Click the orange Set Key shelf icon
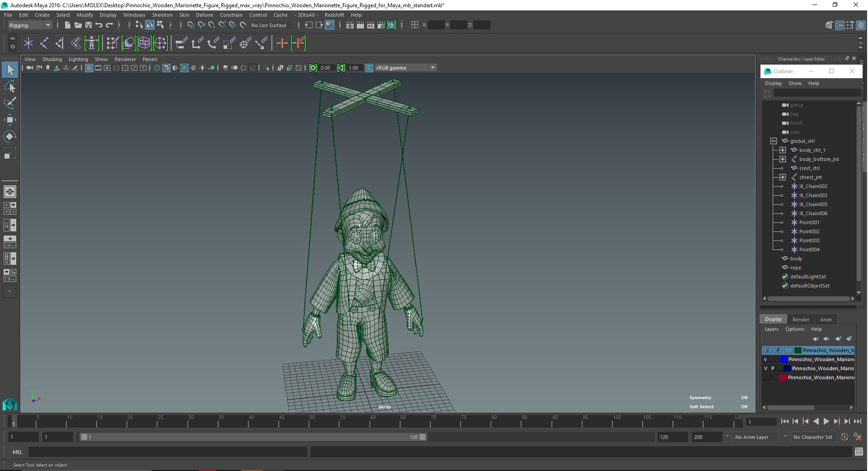The image size is (868, 471). 282,43
